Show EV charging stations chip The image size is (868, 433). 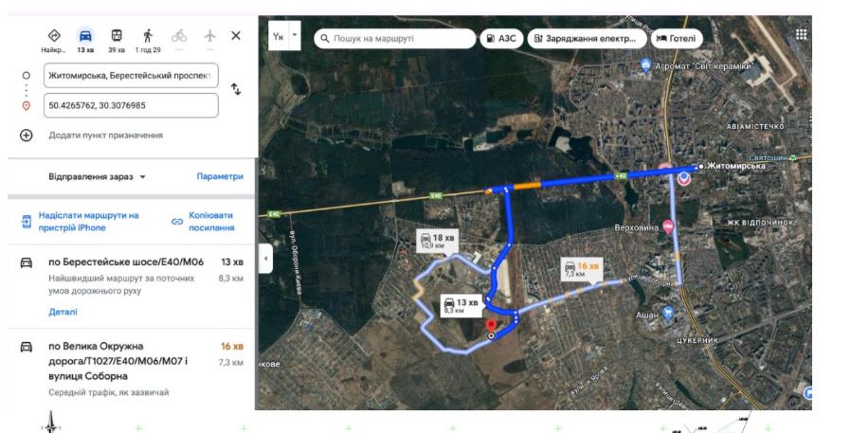pyautogui.click(x=587, y=39)
